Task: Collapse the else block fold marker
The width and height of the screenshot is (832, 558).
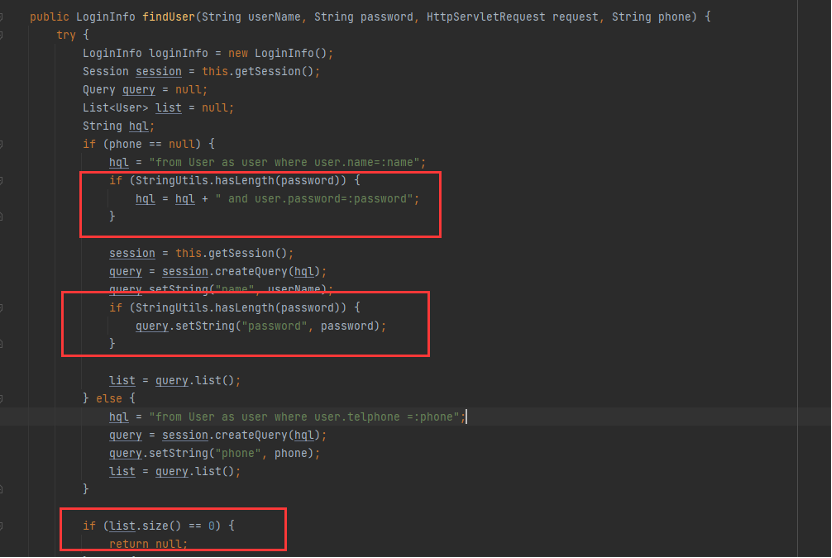Action: click(x=3, y=398)
